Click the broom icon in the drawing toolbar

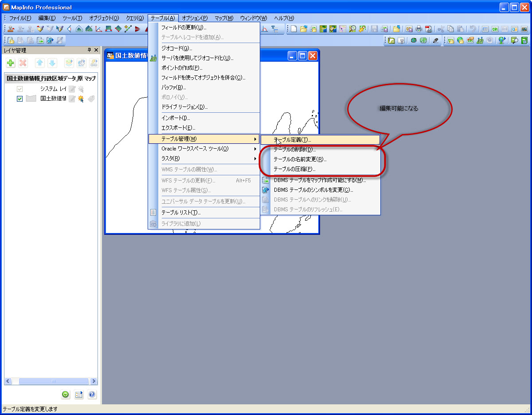coord(40,29)
